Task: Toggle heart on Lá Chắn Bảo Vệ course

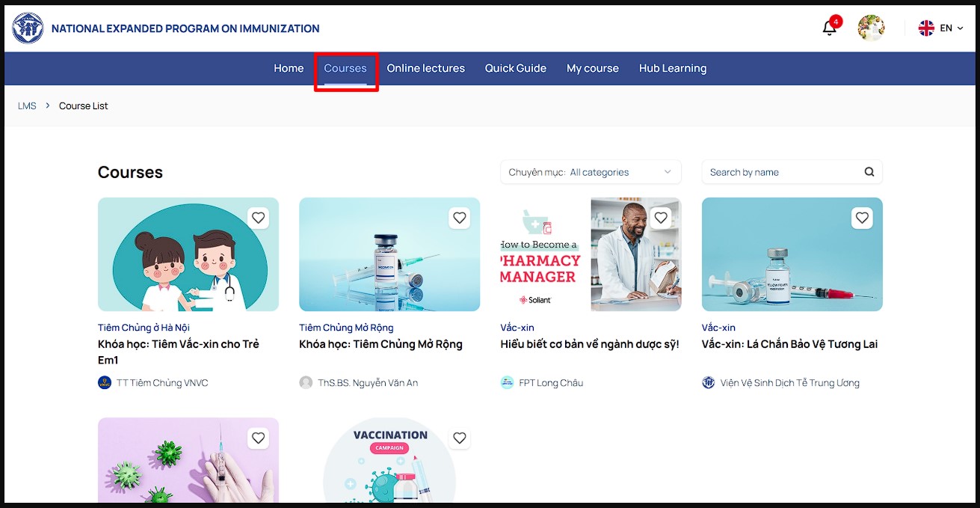Action: 862,218
